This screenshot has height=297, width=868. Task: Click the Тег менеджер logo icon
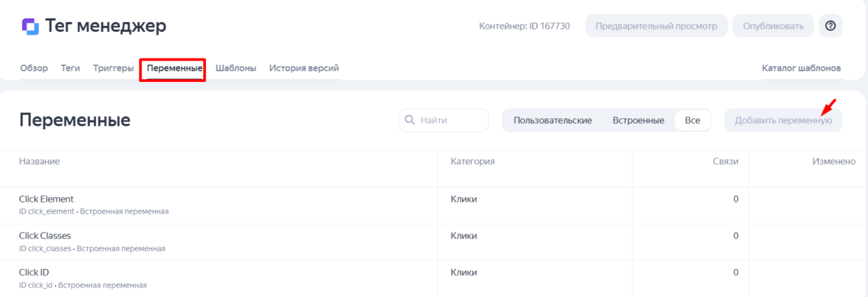[30, 27]
